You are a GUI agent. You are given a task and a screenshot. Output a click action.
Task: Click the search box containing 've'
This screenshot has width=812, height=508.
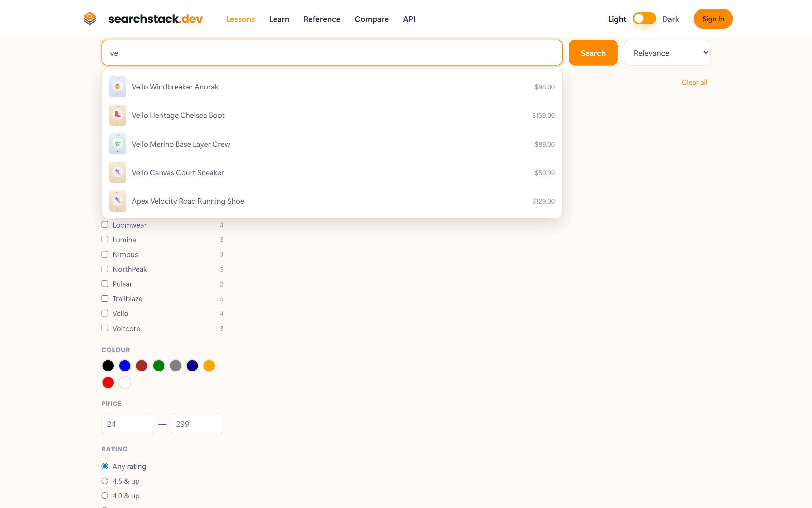pyautogui.click(x=332, y=53)
